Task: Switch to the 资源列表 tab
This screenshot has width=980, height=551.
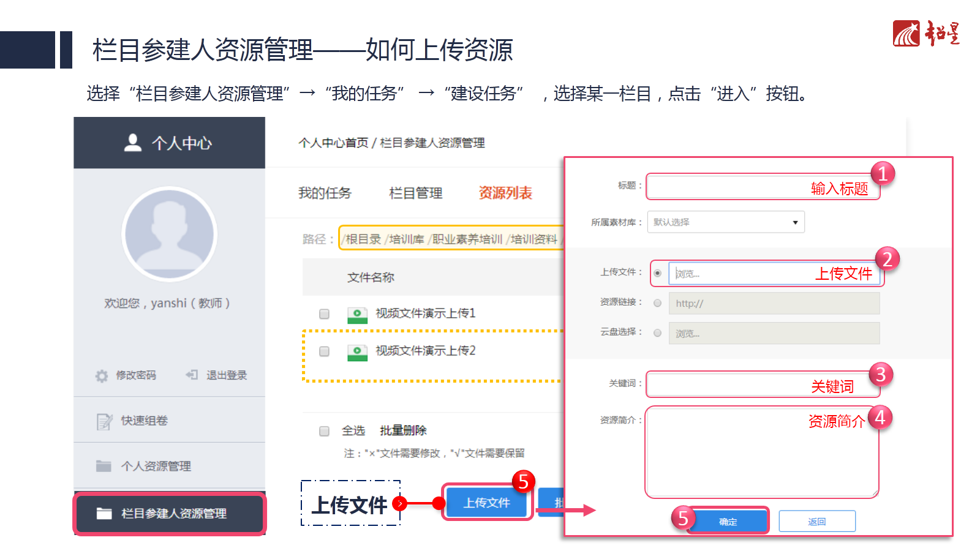Action: point(505,193)
